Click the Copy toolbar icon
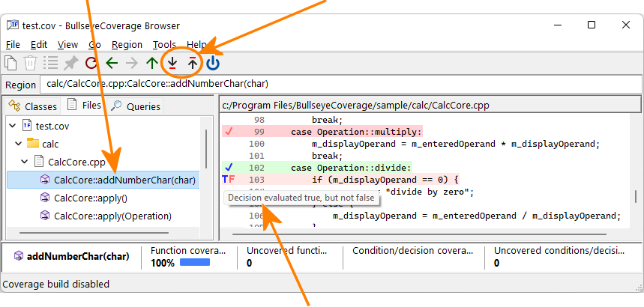644x307 pixels. coord(11,63)
